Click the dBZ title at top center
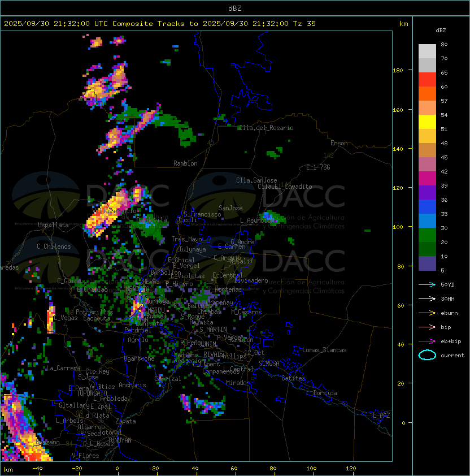Viewport: 470px width, 476px height. point(235,8)
